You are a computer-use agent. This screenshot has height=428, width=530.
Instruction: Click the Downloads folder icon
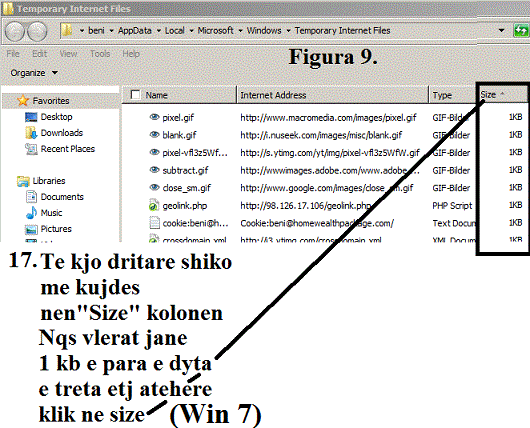coord(31,133)
